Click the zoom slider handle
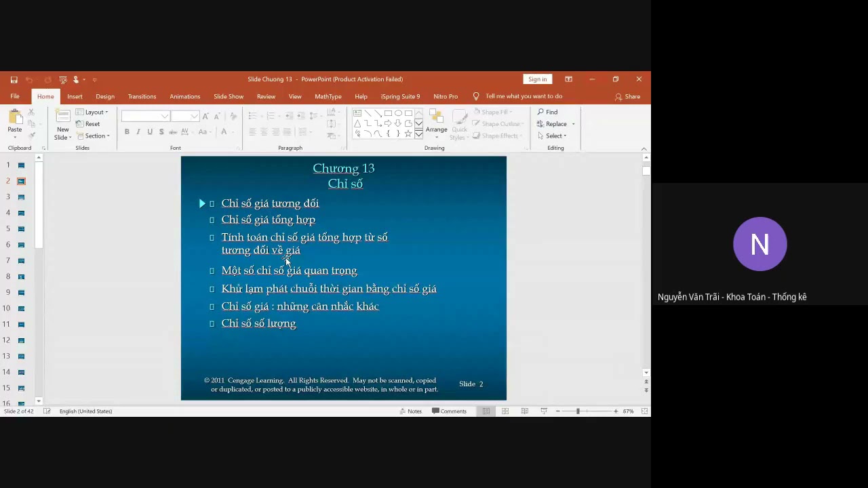This screenshot has width=868, height=488. coord(578,411)
